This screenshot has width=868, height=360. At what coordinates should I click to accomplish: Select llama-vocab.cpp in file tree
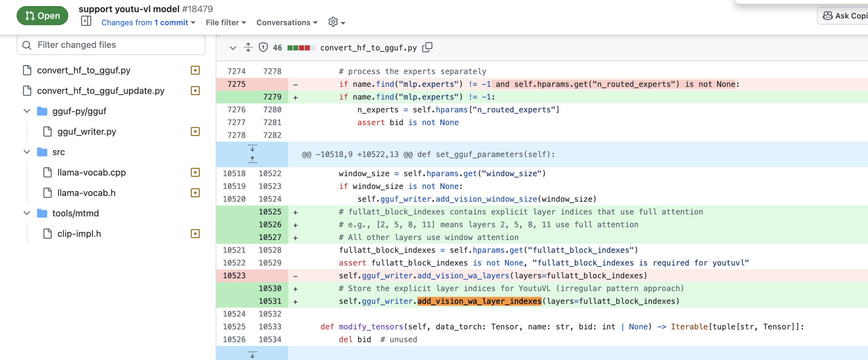tap(92, 173)
